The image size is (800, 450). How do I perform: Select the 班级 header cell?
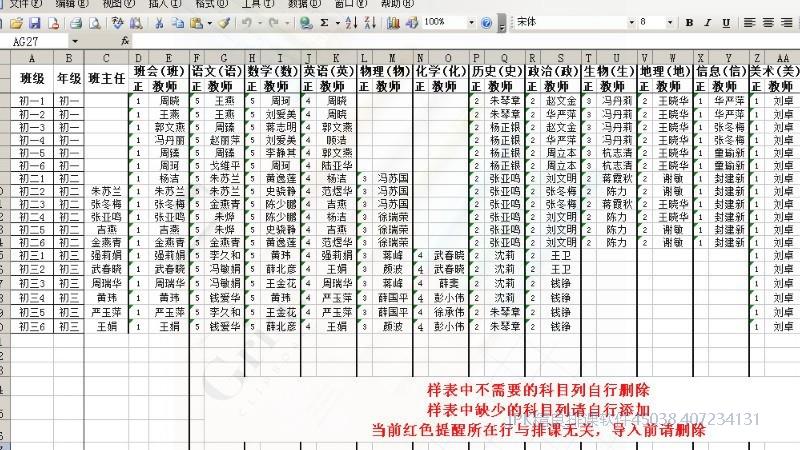[x=32, y=79]
